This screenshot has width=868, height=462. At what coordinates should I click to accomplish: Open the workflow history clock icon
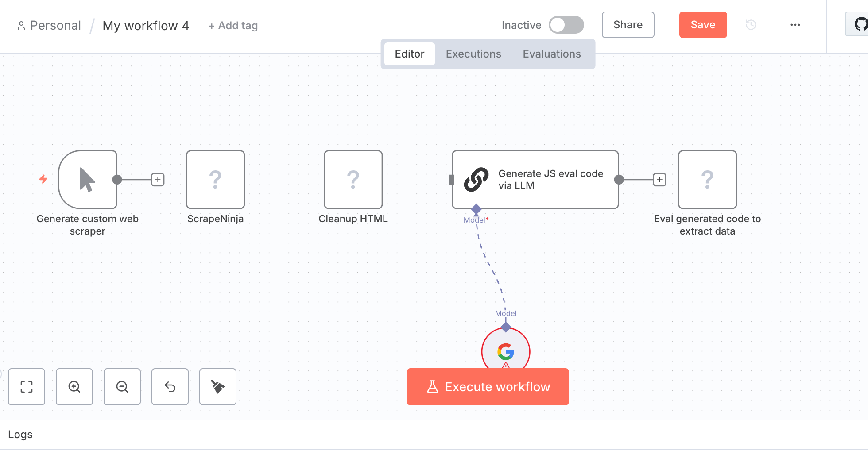point(751,25)
